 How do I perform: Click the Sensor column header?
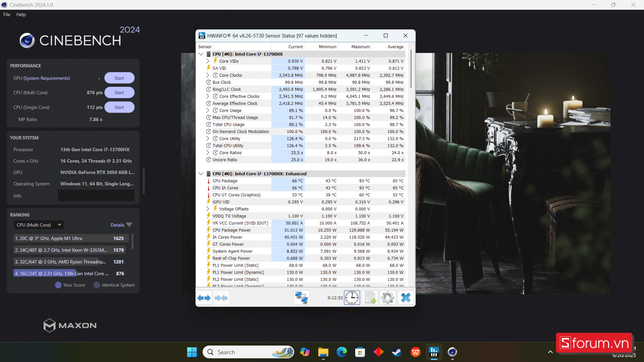[x=233, y=47]
